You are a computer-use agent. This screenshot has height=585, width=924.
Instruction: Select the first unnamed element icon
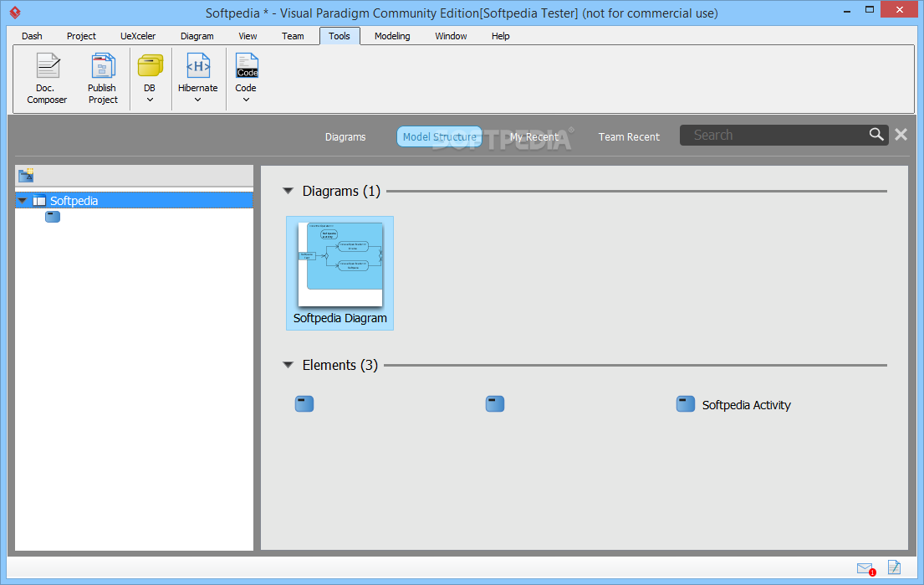pyautogui.click(x=304, y=404)
